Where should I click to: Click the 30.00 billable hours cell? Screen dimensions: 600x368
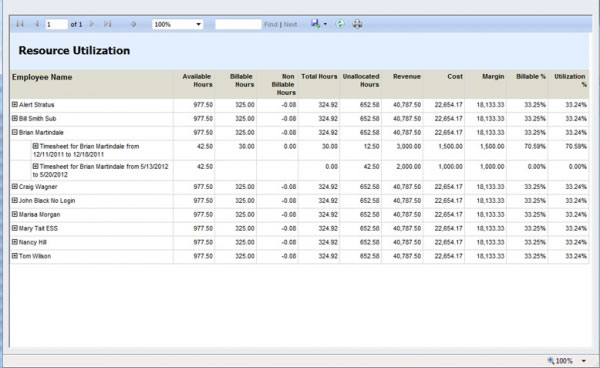(246, 146)
